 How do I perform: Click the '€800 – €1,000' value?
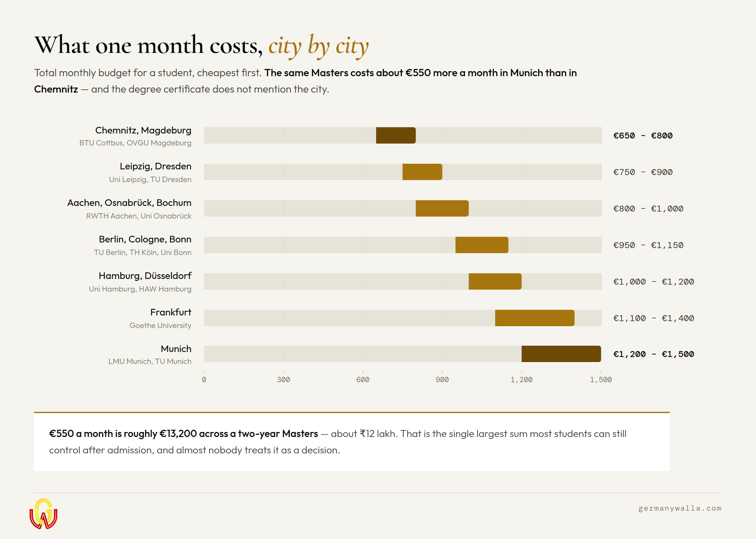648,209
